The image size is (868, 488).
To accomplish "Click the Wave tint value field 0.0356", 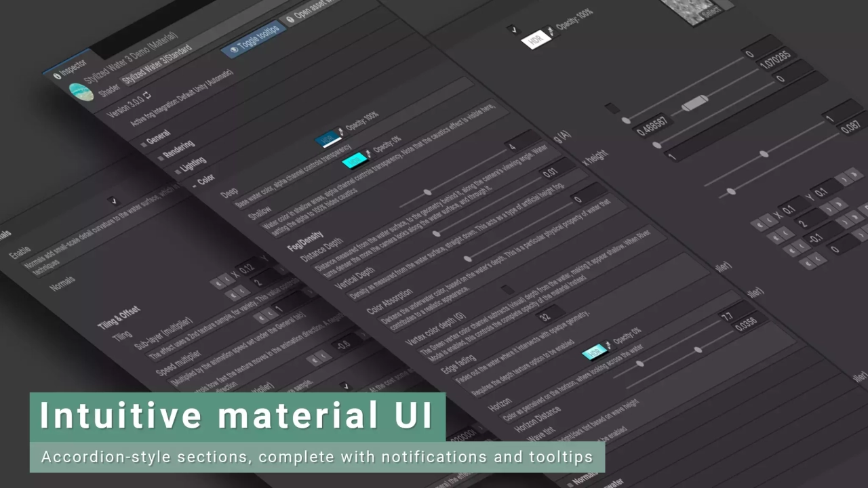I will point(751,323).
